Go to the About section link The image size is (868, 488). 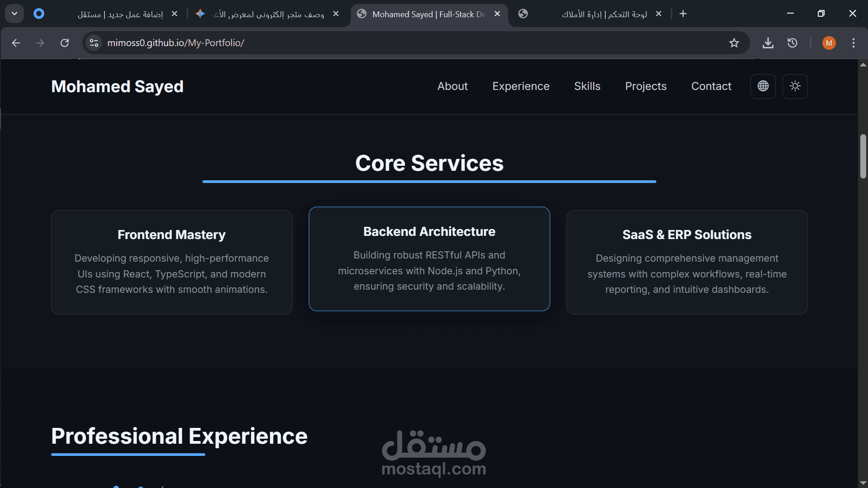coord(452,86)
